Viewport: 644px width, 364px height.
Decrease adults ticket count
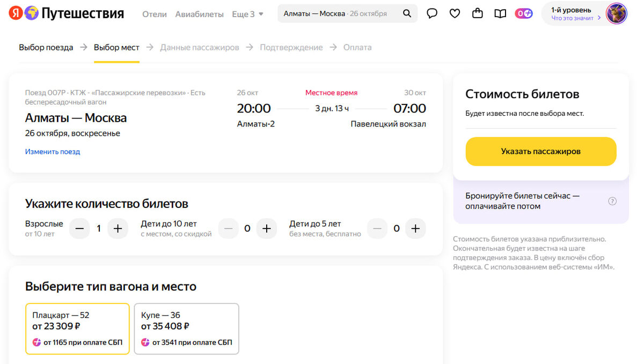[x=79, y=229]
